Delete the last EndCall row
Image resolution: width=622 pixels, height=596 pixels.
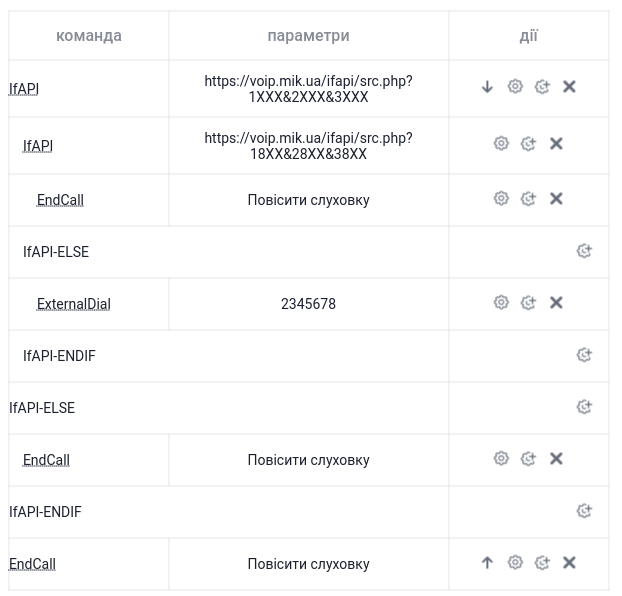[569, 562]
